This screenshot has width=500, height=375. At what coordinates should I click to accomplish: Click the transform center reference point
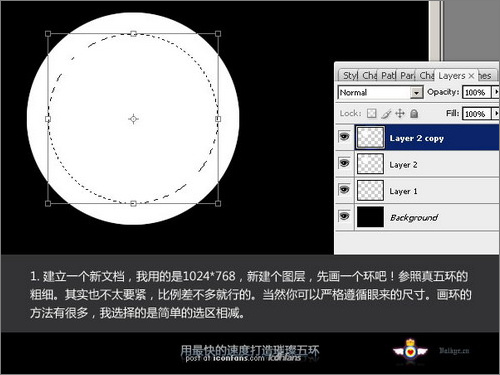[x=134, y=119]
